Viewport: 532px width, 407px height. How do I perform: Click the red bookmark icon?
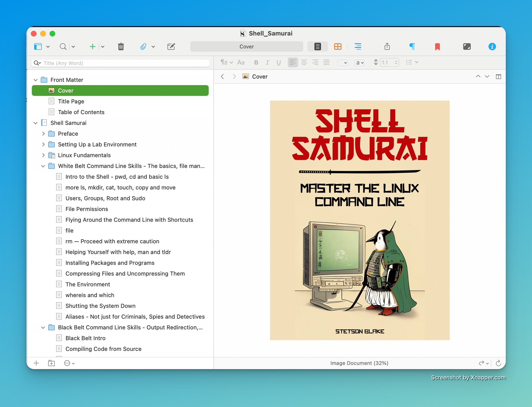click(437, 47)
